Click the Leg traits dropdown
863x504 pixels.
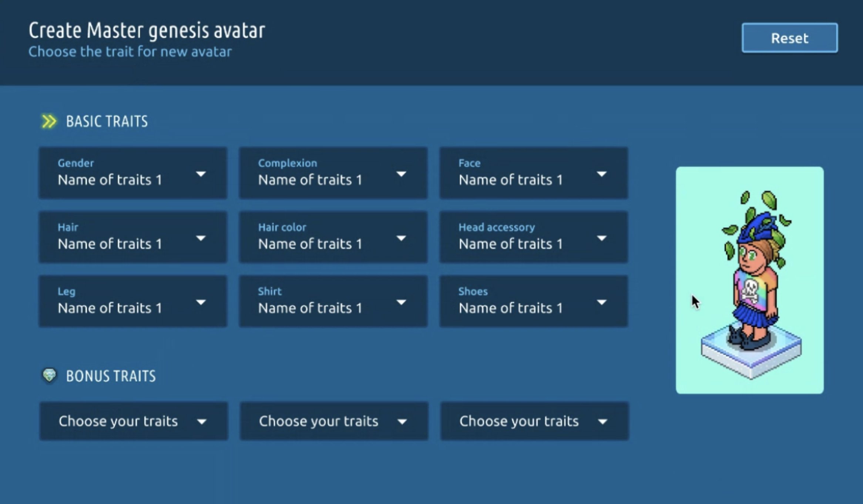[132, 302]
